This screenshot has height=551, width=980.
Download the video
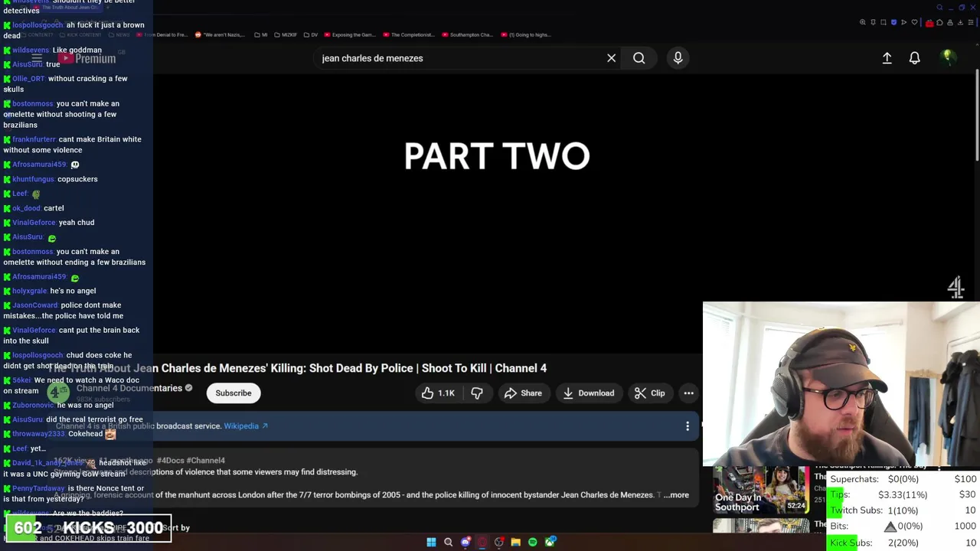[588, 393]
